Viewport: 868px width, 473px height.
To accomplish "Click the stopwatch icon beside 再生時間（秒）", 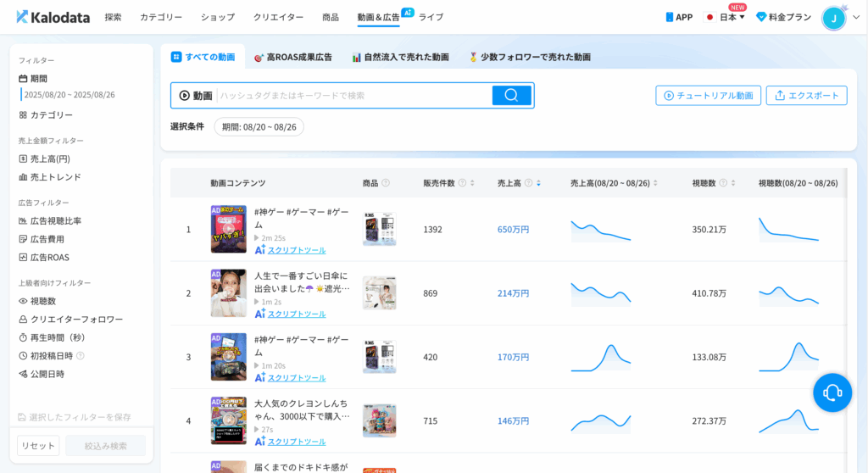I will tap(23, 337).
